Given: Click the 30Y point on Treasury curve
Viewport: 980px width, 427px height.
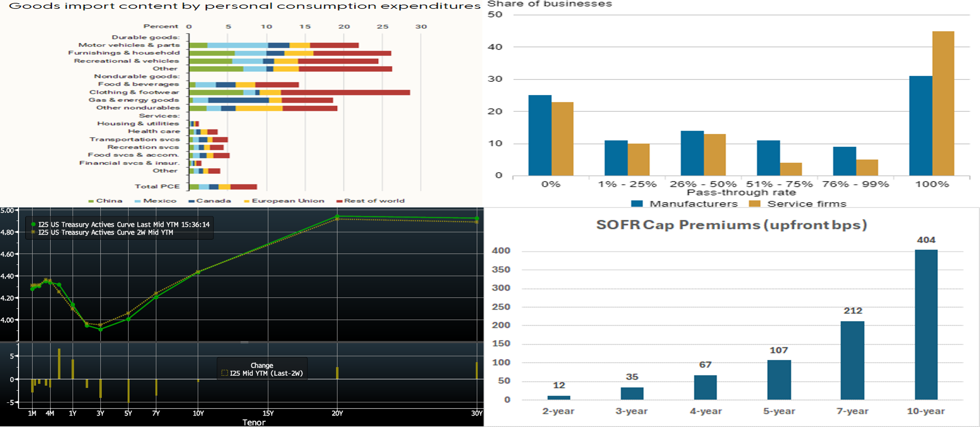Looking at the screenshot, I should [x=477, y=218].
